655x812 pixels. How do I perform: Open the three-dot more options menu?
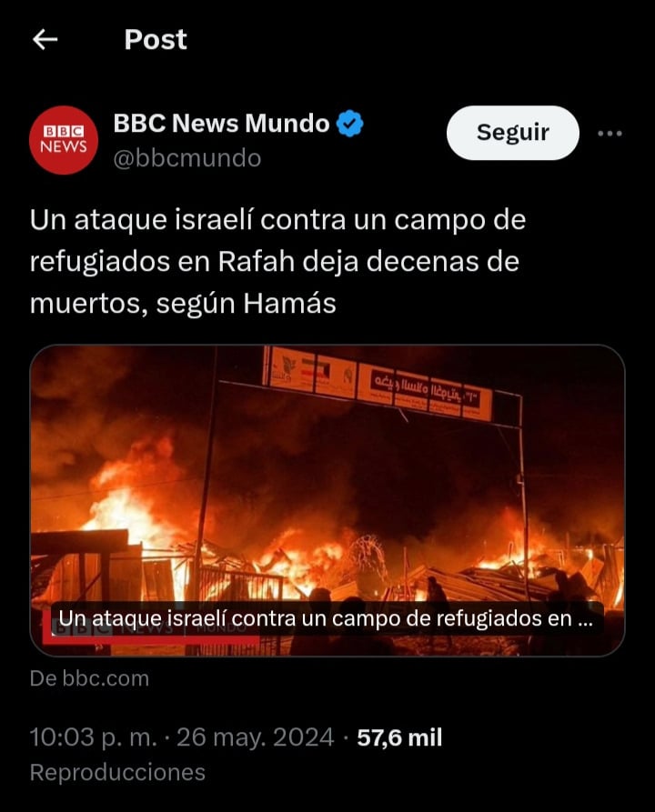[x=610, y=134]
